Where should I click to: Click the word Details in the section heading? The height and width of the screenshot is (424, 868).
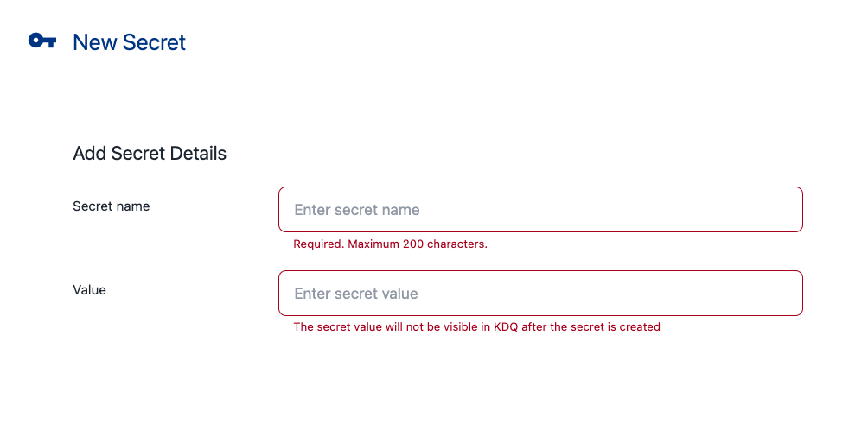coord(198,154)
